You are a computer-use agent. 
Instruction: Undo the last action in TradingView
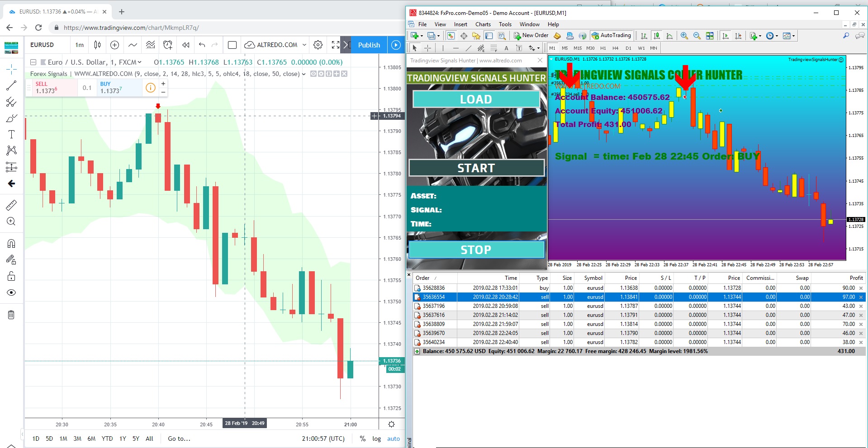pyautogui.click(x=202, y=45)
